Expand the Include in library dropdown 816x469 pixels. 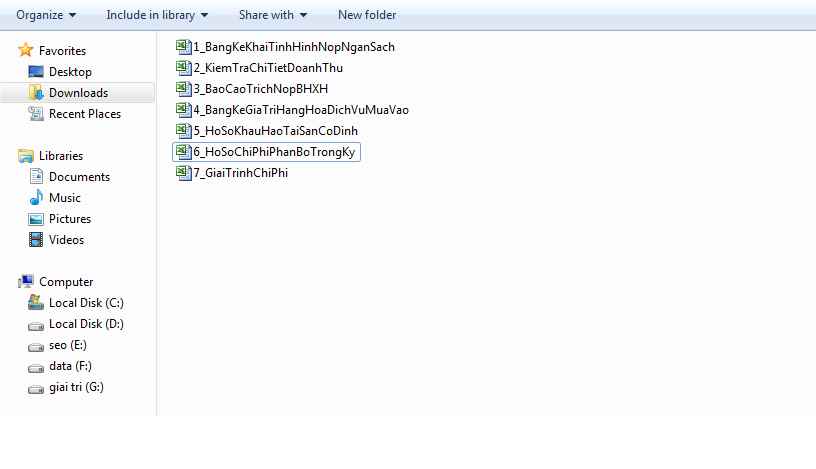point(157,15)
